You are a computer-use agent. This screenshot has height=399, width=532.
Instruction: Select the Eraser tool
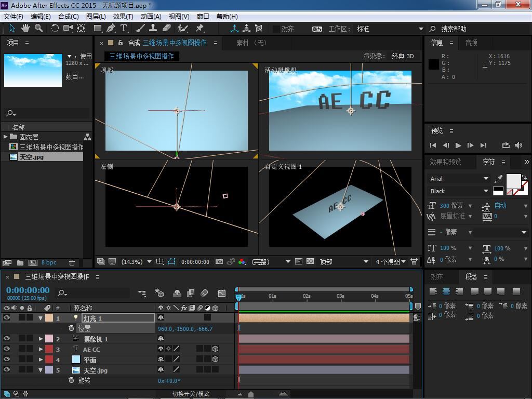(x=167, y=29)
